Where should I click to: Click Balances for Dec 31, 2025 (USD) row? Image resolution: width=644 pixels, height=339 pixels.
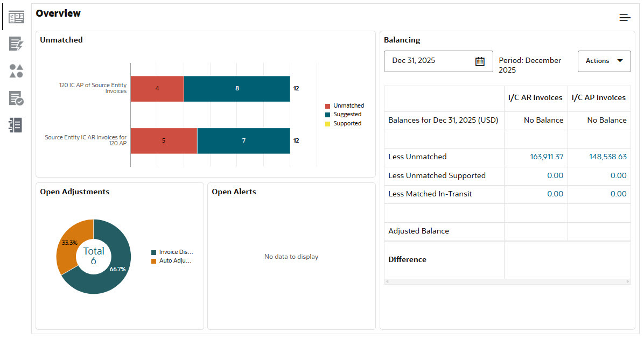pyautogui.click(x=507, y=121)
